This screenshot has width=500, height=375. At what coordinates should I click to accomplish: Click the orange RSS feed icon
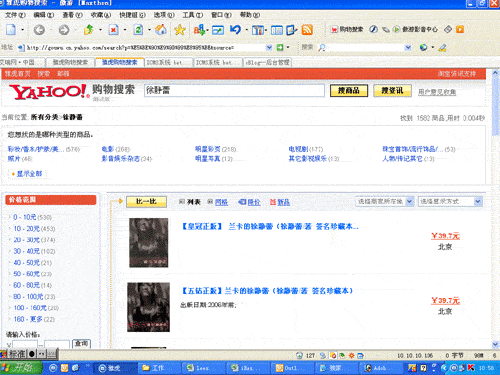(x=307, y=30)
